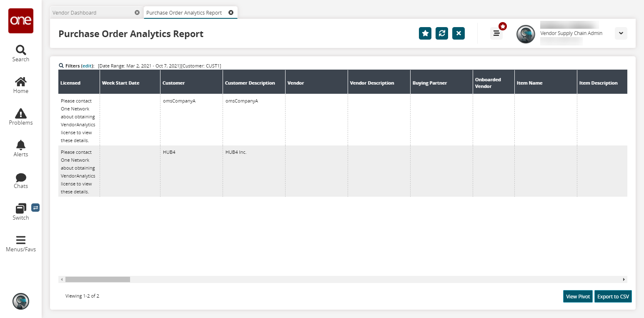Click the View Pivot button
This screenshot has height=318, width=644.
pos(577,296)
